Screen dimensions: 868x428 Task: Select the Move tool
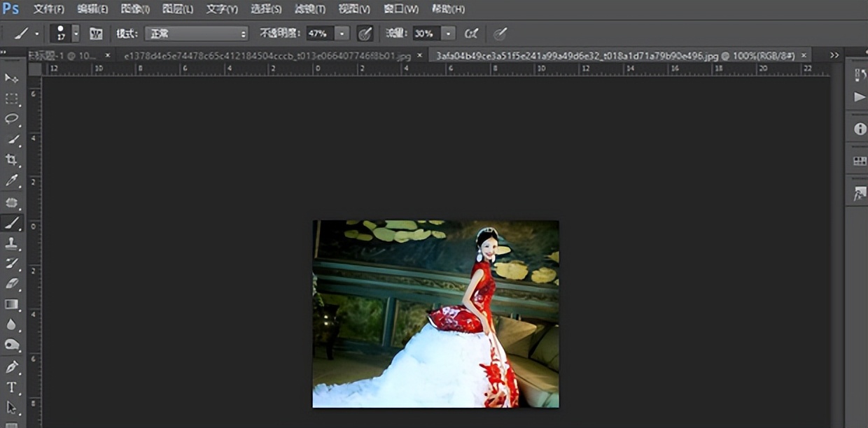click(x=11, y=78)
